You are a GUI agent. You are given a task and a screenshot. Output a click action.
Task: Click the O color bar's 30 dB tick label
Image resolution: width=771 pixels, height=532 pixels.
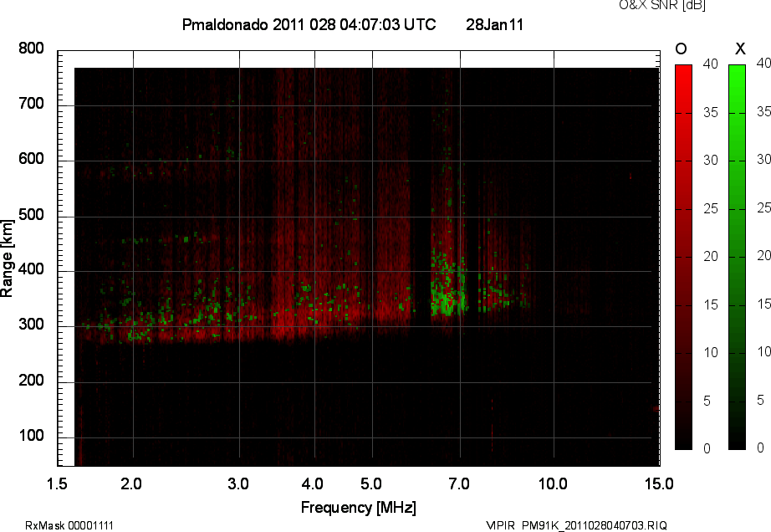(711, 161)
